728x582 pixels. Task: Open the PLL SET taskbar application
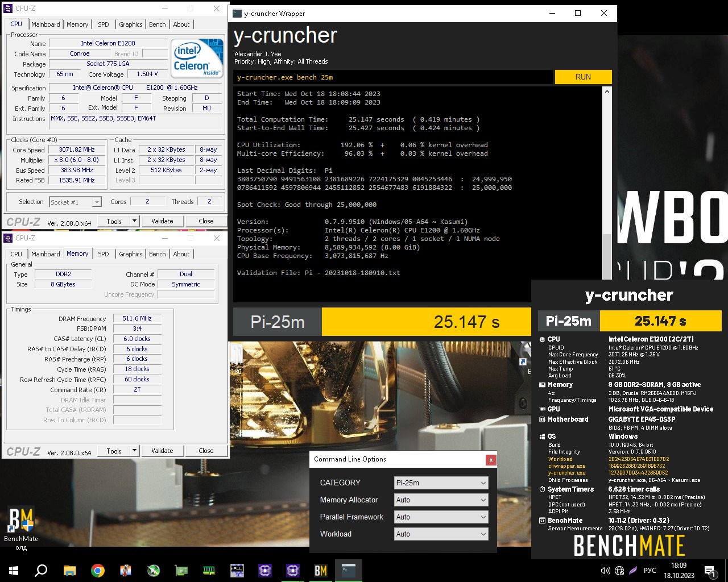pos(237,570)
